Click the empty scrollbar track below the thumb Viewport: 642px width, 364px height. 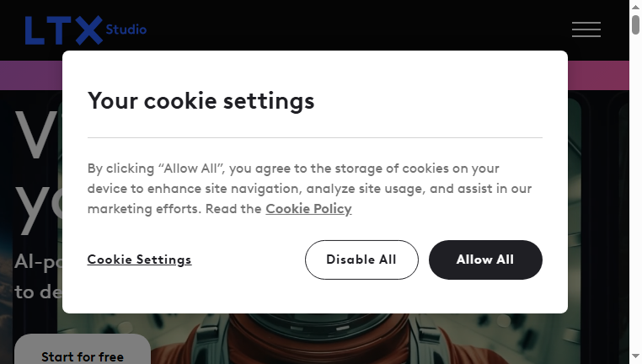point(635,192)
